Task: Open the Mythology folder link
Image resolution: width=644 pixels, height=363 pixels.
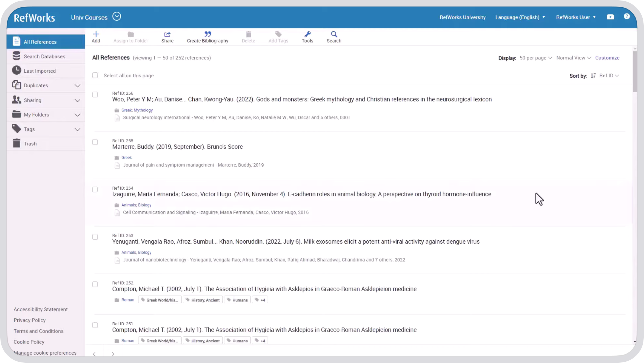Action: coord(143,110)
